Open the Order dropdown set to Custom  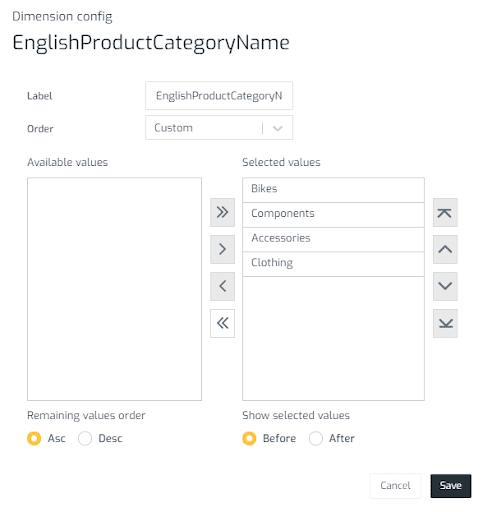click(219, 128)
